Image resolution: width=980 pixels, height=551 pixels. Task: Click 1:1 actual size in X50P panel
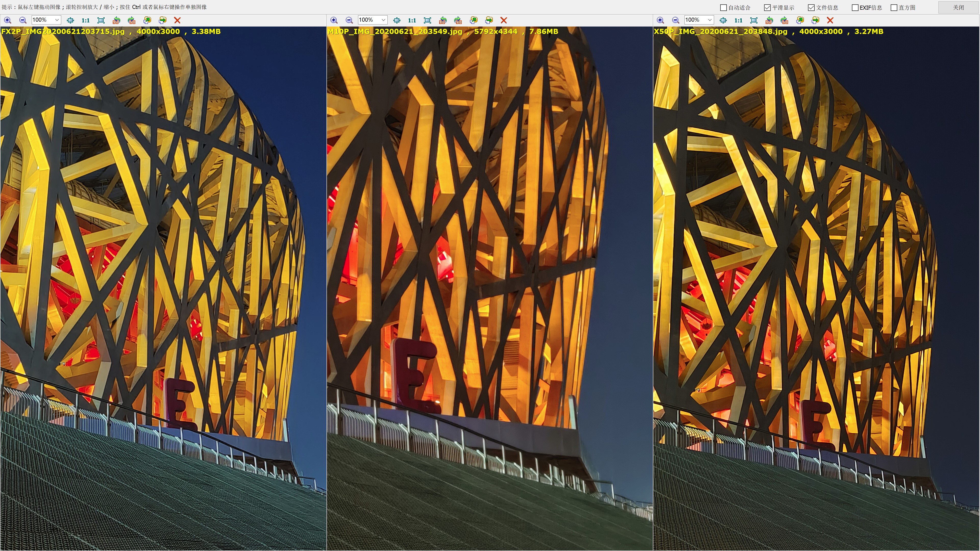(x=738, y=20)
